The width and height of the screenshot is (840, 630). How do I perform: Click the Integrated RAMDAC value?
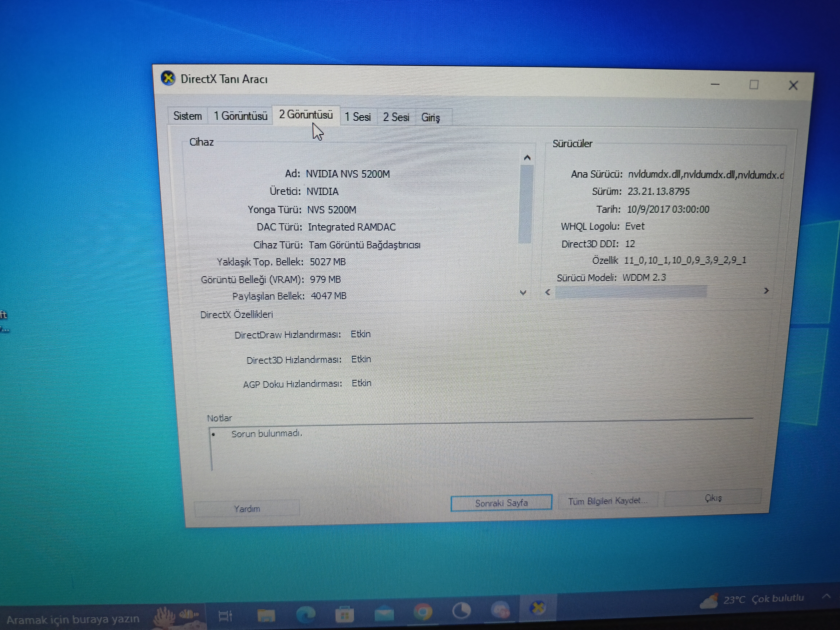point(352,227)
